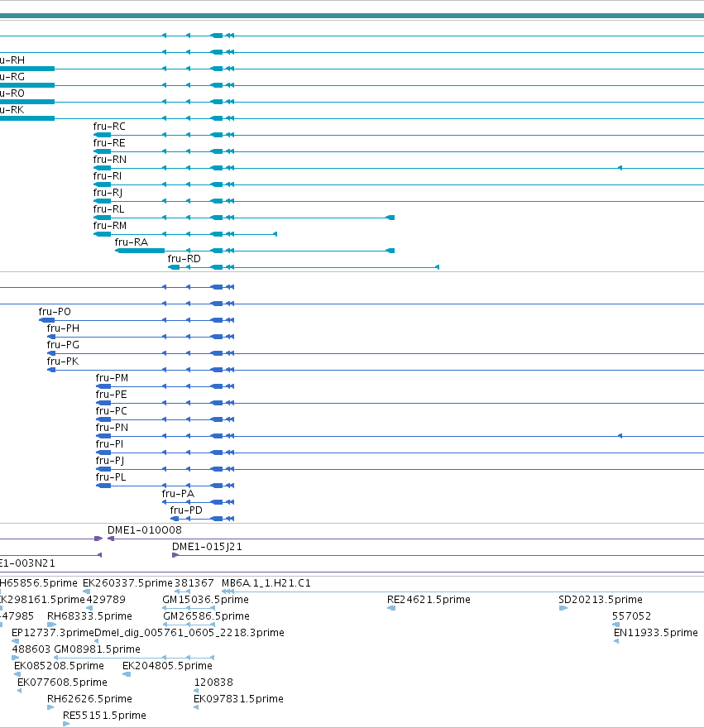Screen dimensions: 704x728
Task: Click EP12737.3prime label
Action: 52,633
